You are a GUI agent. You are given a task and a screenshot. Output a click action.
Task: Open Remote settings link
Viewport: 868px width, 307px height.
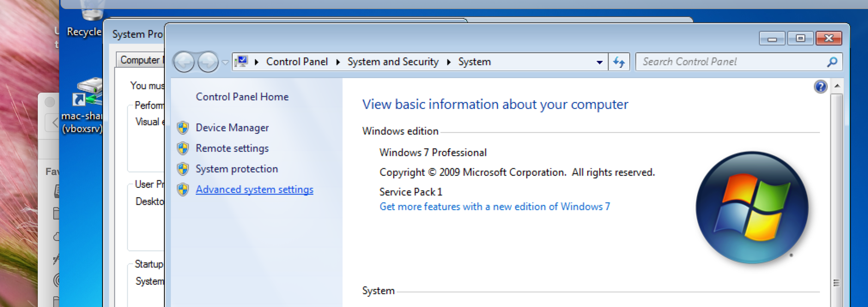click(232, 148)
